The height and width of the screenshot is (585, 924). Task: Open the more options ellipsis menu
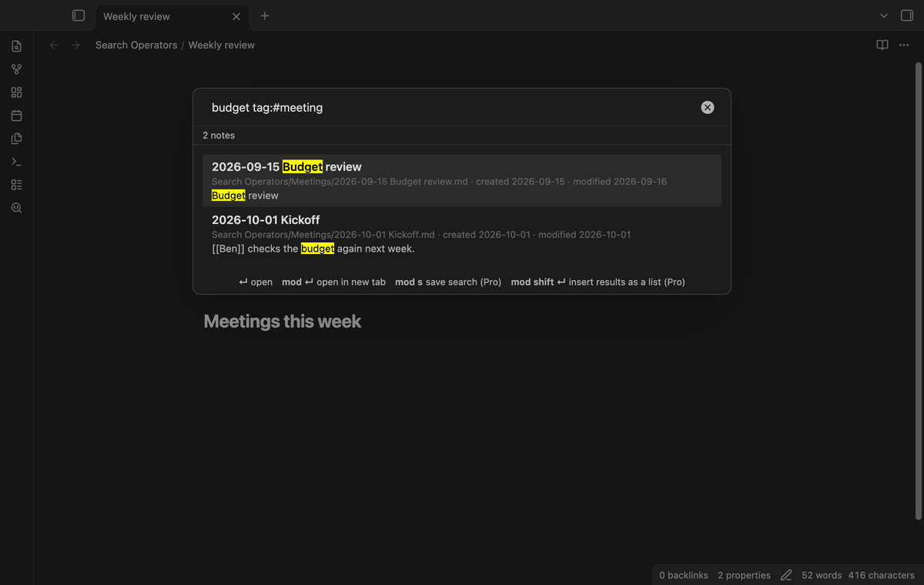click(904, 45)
